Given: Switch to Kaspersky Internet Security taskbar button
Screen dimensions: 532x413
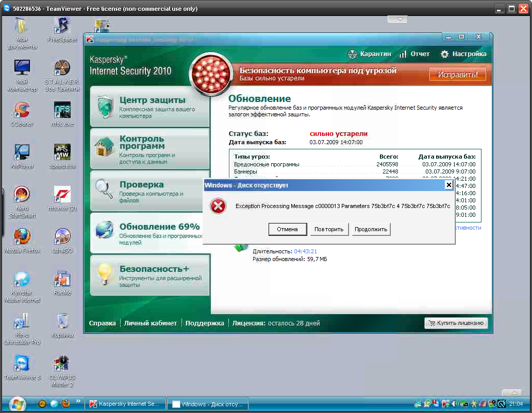Looking at the screenshot, I should click(x=125, y=404).
